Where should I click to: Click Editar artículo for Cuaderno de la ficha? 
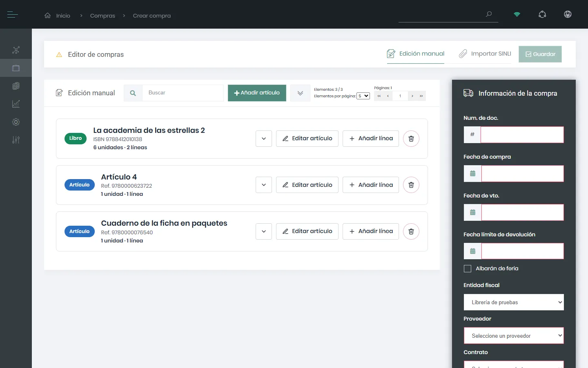click(307, 231)
